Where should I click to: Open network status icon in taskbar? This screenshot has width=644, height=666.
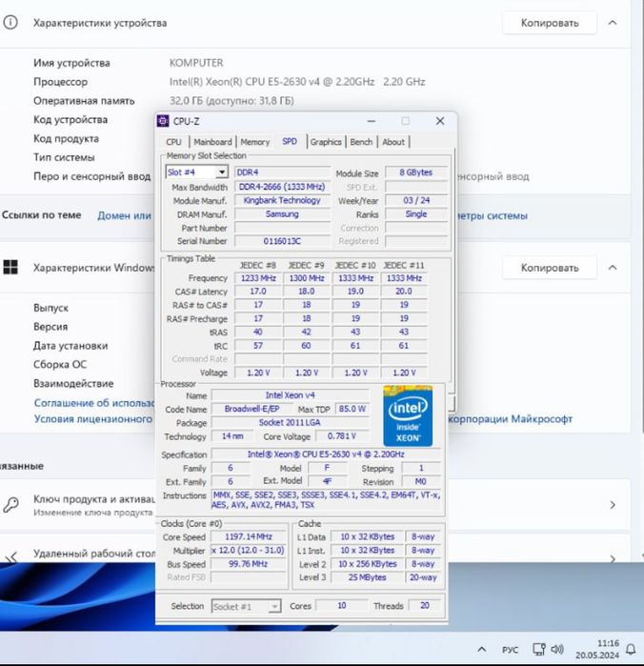point(538,649)
